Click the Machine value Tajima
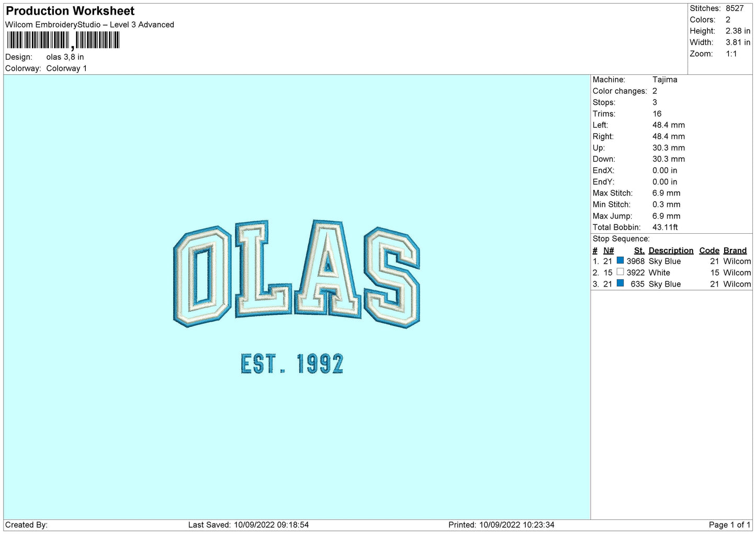756x534 pixels. coord(664,79)
